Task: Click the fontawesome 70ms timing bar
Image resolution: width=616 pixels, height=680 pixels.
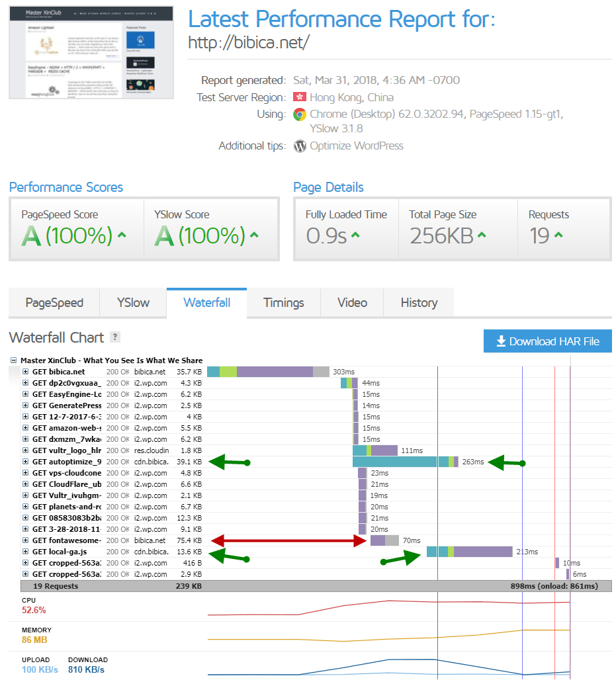Action: (384, 540)
